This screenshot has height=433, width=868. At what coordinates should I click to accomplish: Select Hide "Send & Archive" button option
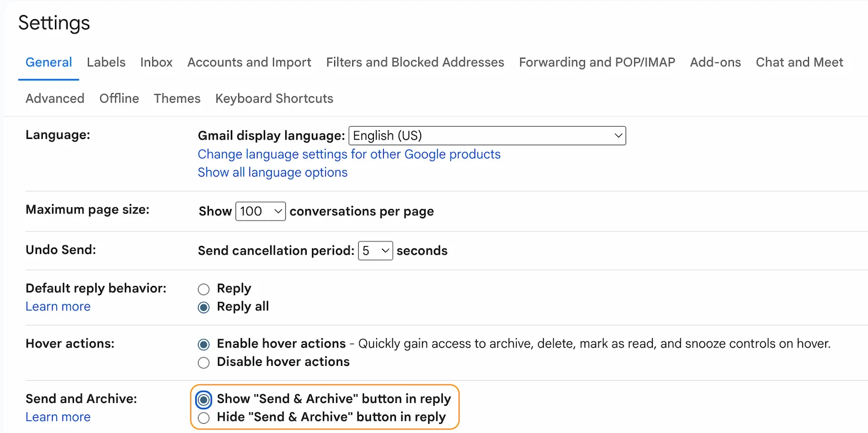coord(204,418)
